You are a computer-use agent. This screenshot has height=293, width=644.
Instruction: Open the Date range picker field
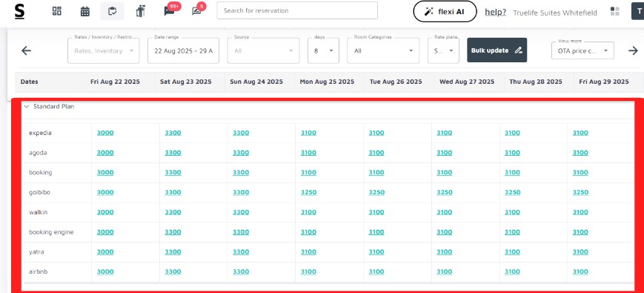pyautogui.click(x=184, y=50)
